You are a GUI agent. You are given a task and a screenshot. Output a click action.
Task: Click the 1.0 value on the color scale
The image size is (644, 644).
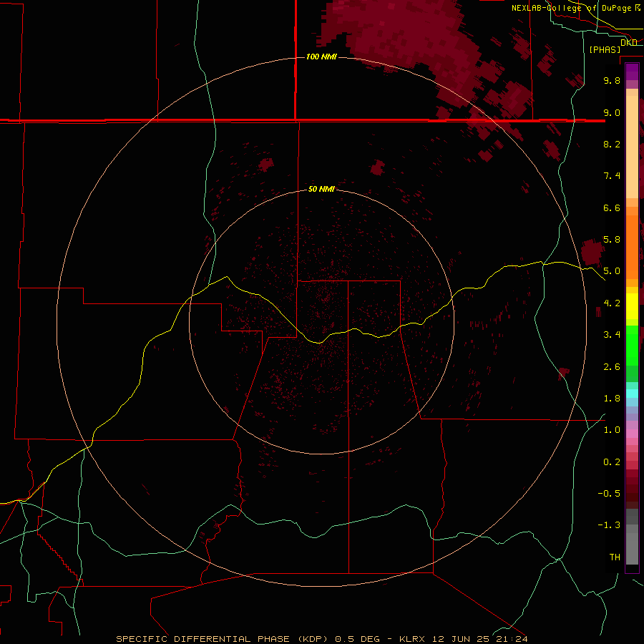(612, 430)
